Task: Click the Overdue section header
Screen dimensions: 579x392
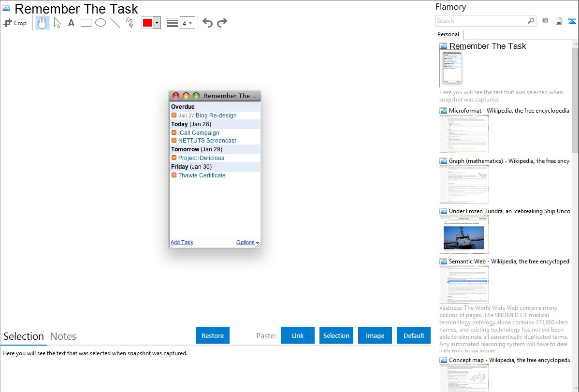Action: (x=215, y=107)
